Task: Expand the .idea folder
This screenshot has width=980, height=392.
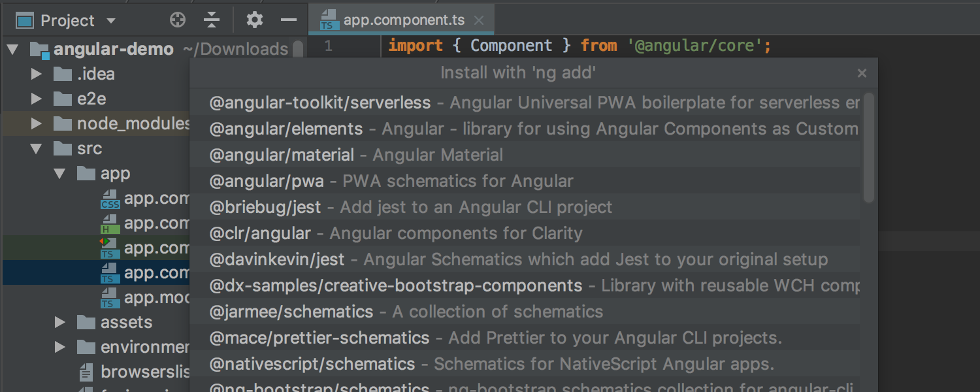Action: (x=37, y=74)
